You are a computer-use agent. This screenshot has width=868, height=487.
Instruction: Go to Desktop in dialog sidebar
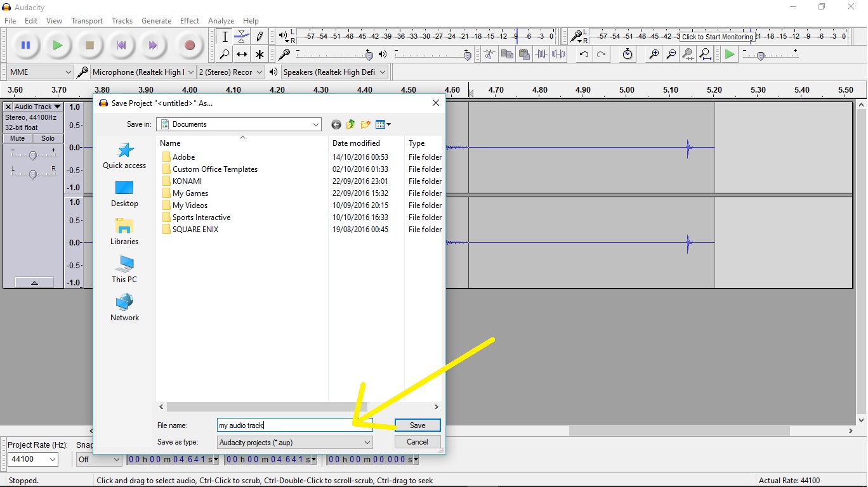tap(124, 193)
